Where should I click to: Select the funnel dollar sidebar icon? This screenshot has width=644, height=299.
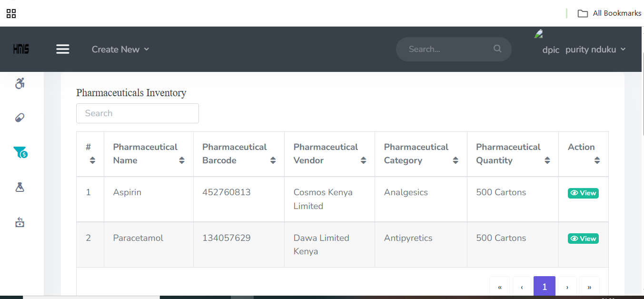(20, 152)
